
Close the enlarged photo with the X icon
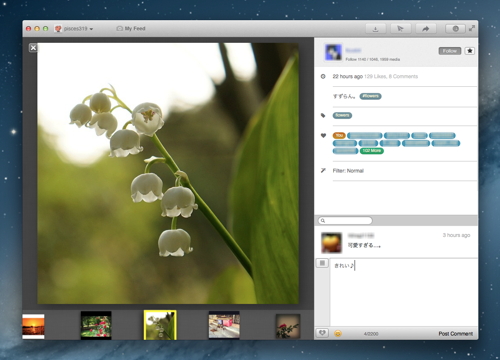33,48
